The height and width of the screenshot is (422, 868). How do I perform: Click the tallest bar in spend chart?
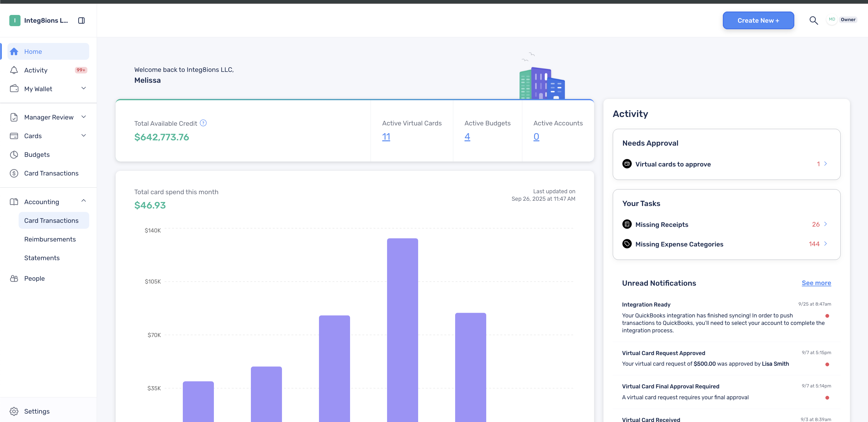402,330
